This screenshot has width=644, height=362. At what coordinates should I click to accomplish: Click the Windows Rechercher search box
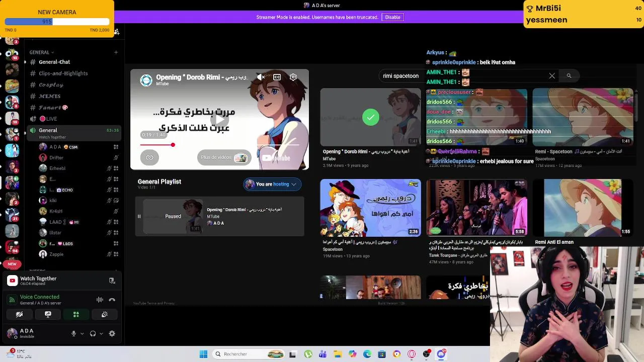pos(248,354)
